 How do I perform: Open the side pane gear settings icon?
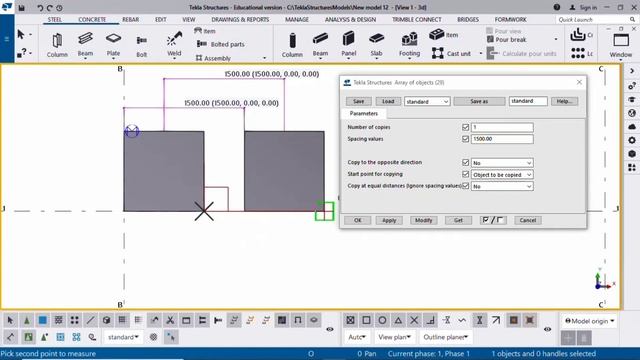(632, 140)
